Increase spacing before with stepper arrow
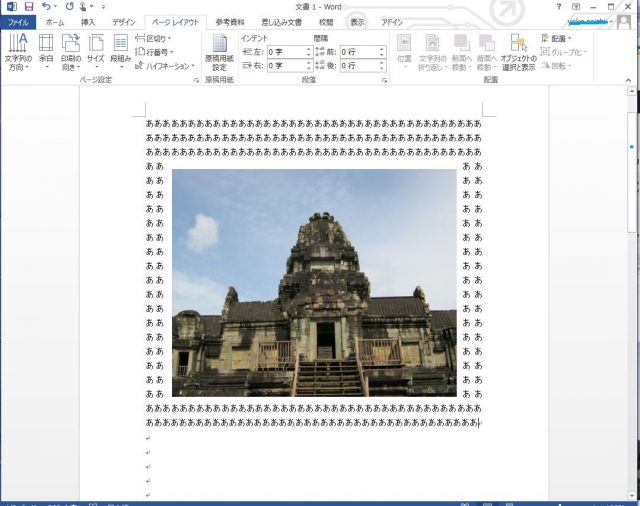Image resolution: width=640 pixels, height=506 pixels. [x=382, y=49]
